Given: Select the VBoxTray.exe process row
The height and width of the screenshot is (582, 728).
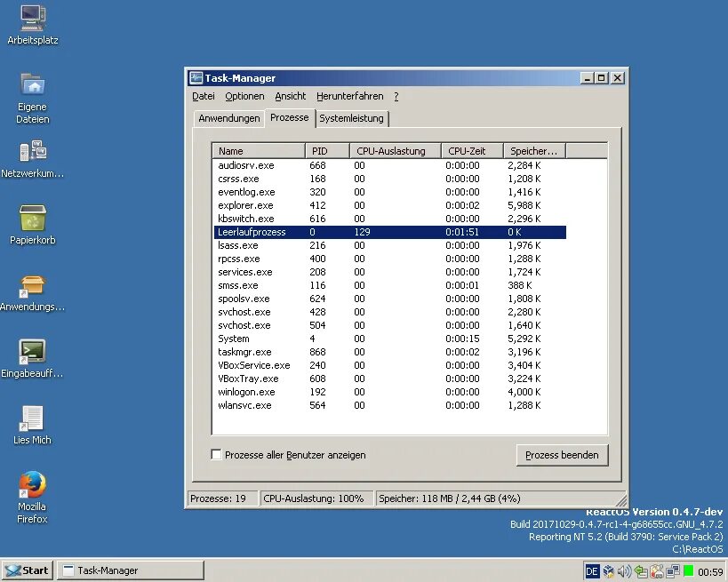Looking at the screenshot, I should (390, 379).
